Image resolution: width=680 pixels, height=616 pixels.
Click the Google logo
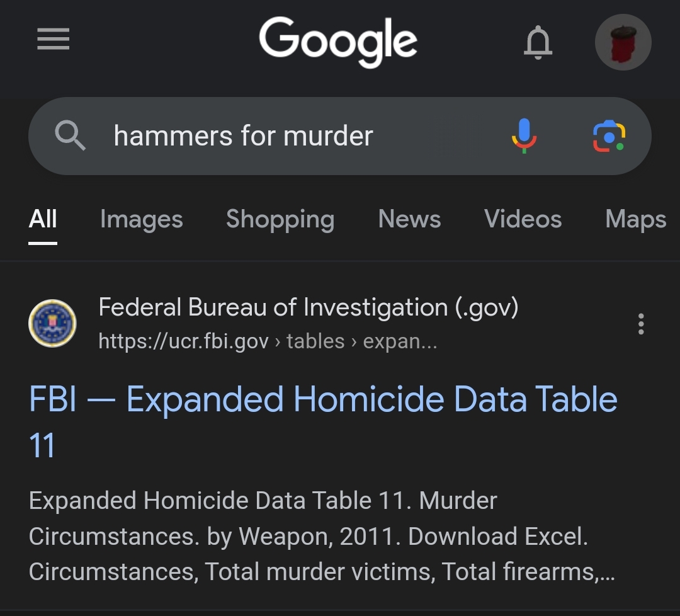(x=338, y=42)
